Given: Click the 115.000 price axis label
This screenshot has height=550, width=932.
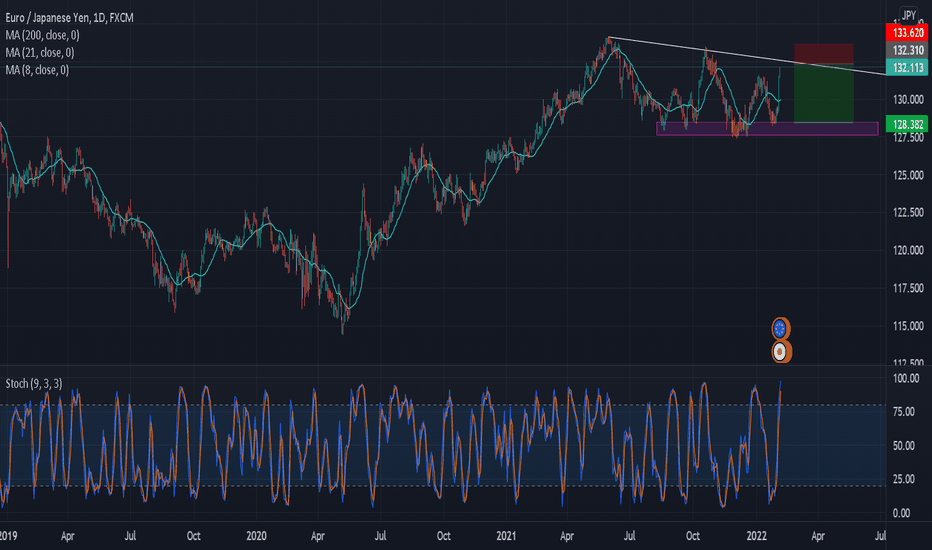Looking at the screenshot, I should tap(908, 326).
